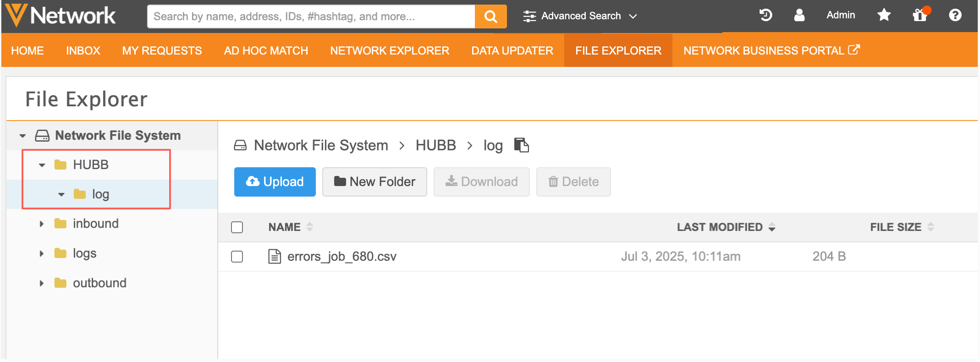Toggle the select-all checkbox in header

click(x=237, y=227)
